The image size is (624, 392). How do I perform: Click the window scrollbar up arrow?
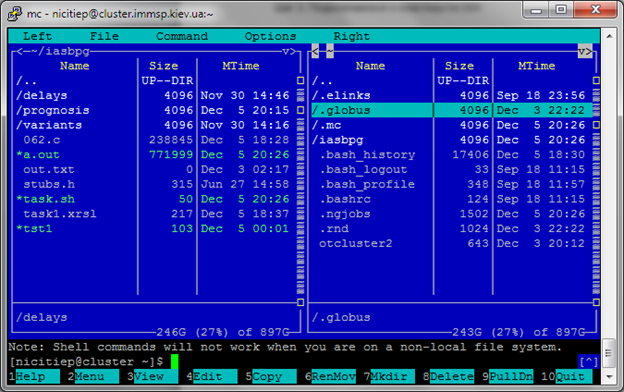coord(609,36)
